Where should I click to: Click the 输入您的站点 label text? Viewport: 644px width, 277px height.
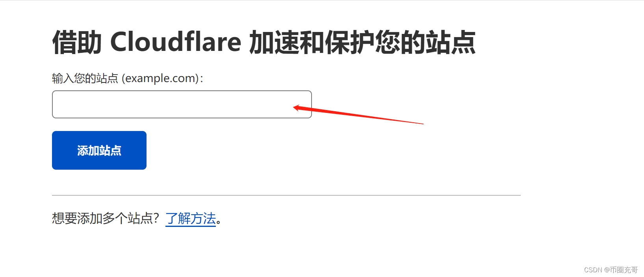[x=85, y=79]
